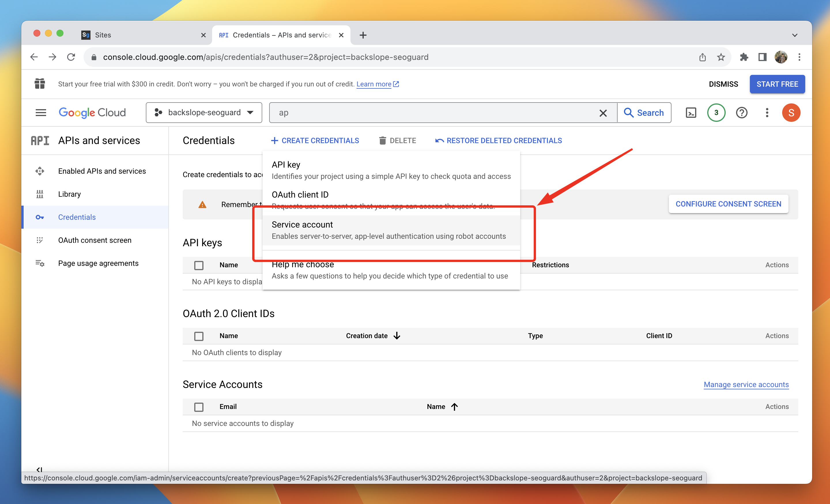Open the Cloud Shell terminal icon
The width and height of the screenshot is (830, 504).
coord(691,113)
